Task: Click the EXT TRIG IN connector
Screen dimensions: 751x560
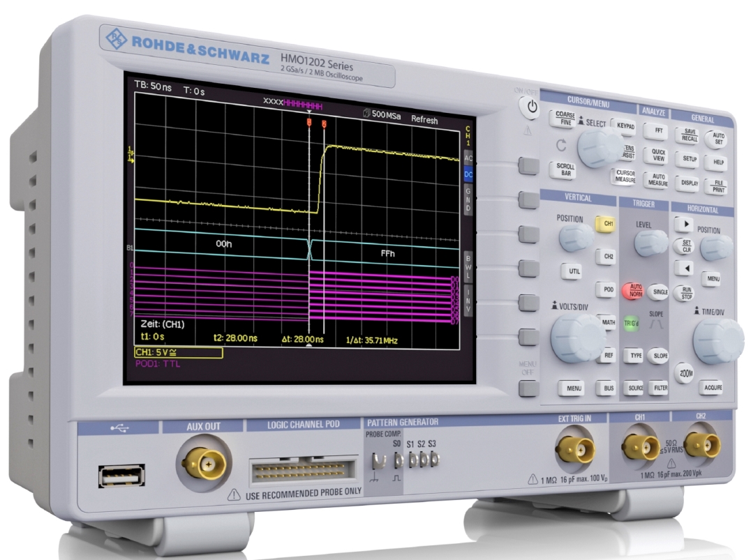Action: pos(575,449)
